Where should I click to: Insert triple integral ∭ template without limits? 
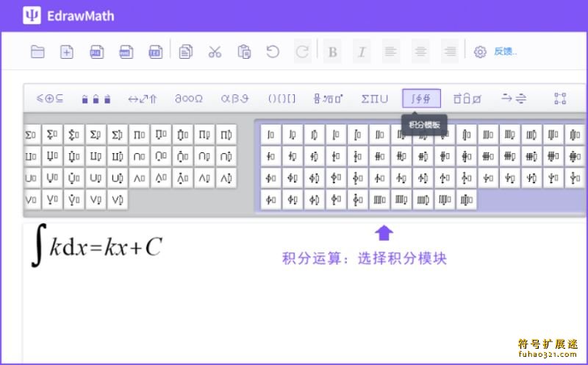pos(488,135)
